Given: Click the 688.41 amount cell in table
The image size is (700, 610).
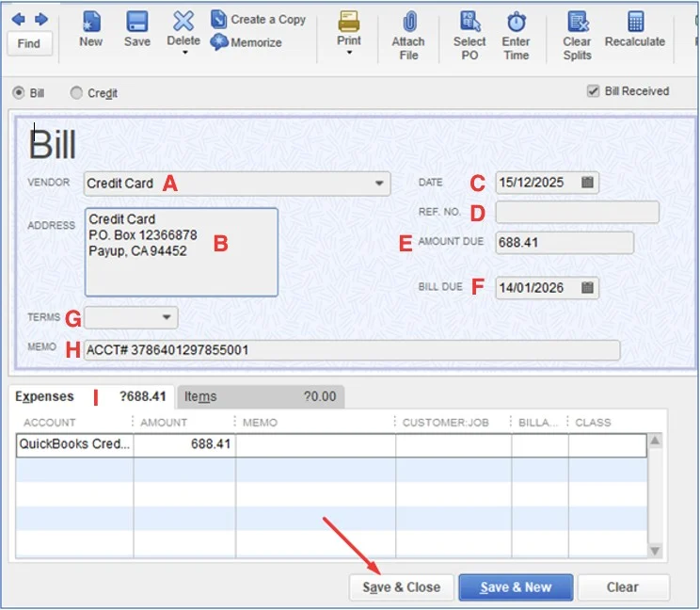Looking at the screenshot, I should pos(184,444).
